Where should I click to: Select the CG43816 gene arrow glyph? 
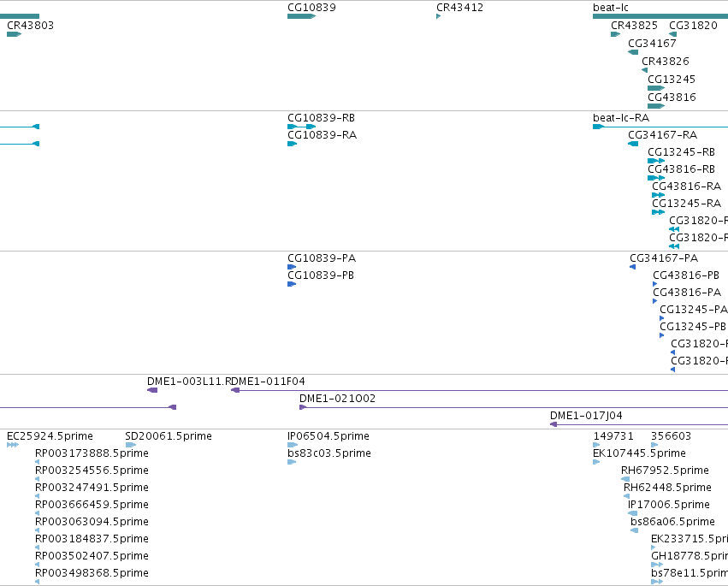pyautogui.click(x=656, y=106)
